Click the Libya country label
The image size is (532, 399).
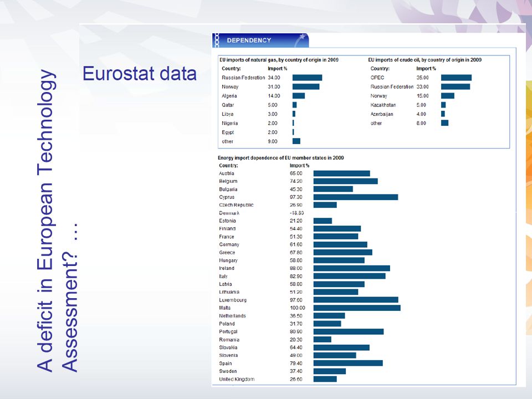228,114
